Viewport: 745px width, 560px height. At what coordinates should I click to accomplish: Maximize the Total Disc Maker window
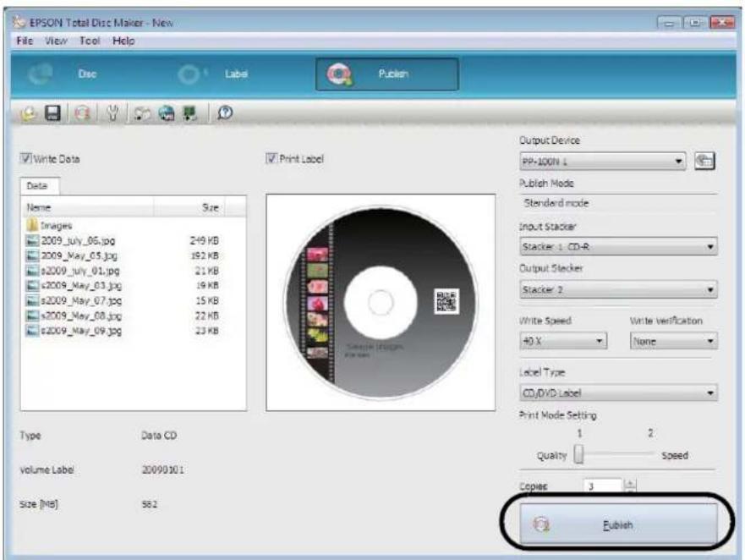(x=695, y=23)
